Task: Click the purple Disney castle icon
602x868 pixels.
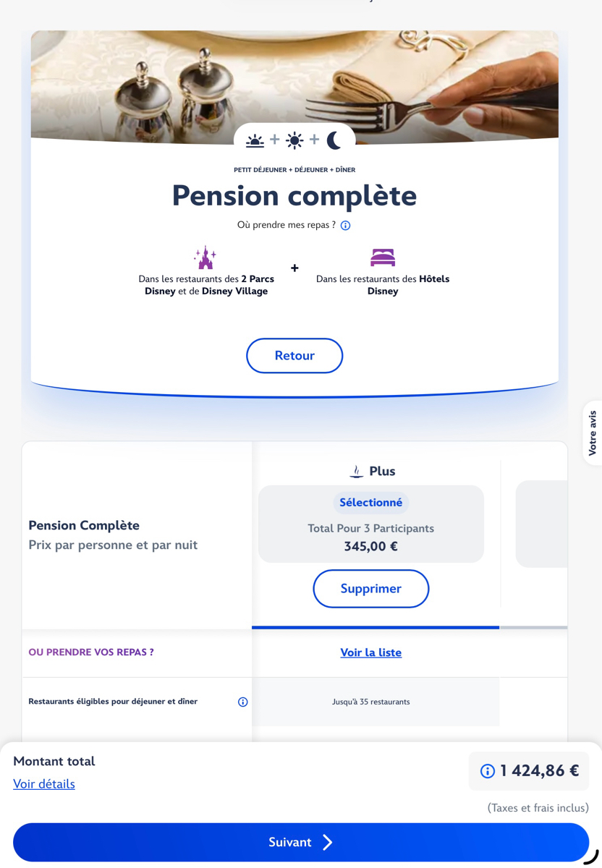Action: point(205,258)
